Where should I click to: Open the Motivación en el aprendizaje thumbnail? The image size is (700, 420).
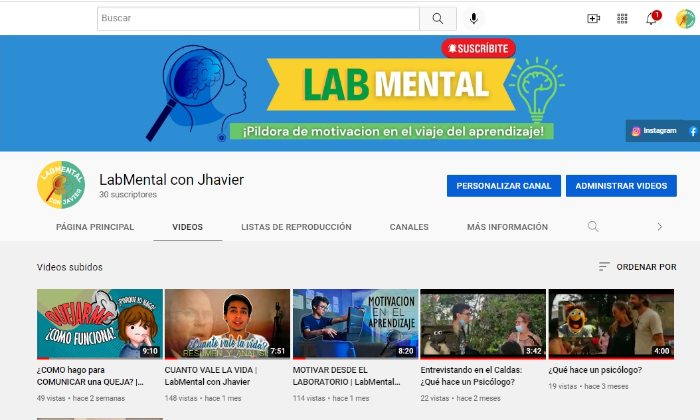pos(355,324)
